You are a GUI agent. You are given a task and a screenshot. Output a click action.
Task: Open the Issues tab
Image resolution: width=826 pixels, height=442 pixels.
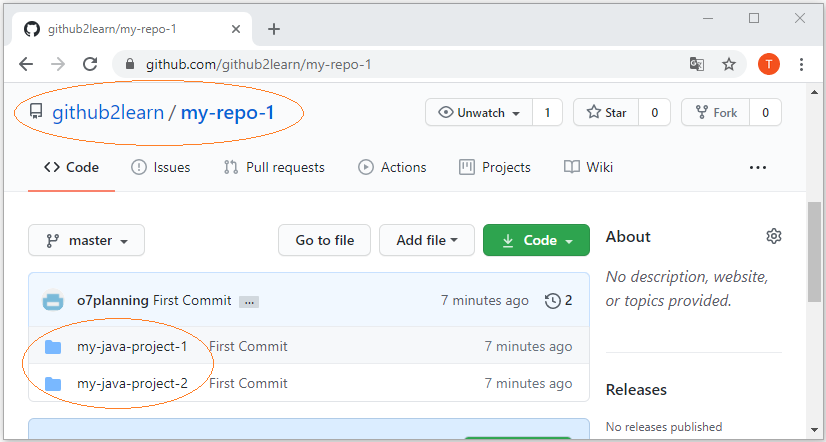(x=161, y=168)
